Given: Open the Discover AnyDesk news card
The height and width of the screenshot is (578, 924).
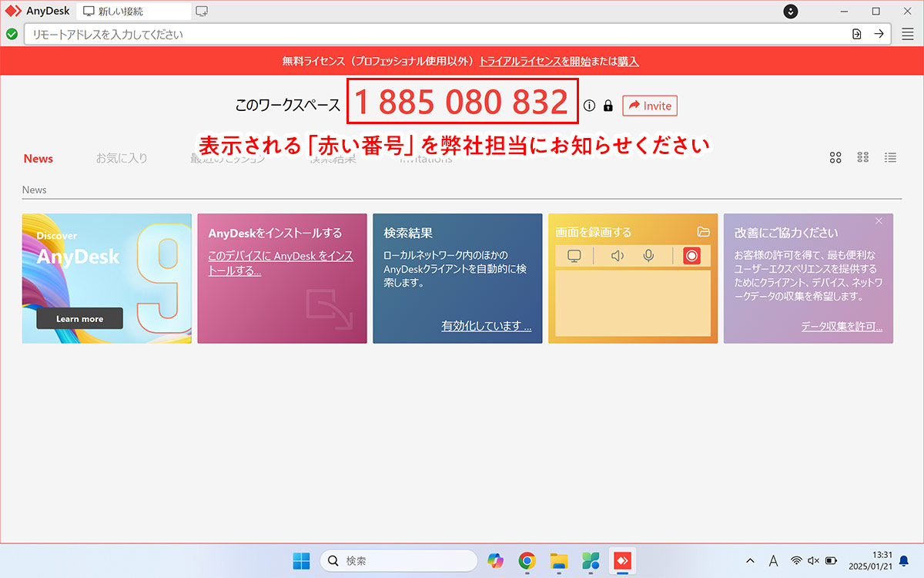Looking at the screenshot, I should (x=106, y=278).
